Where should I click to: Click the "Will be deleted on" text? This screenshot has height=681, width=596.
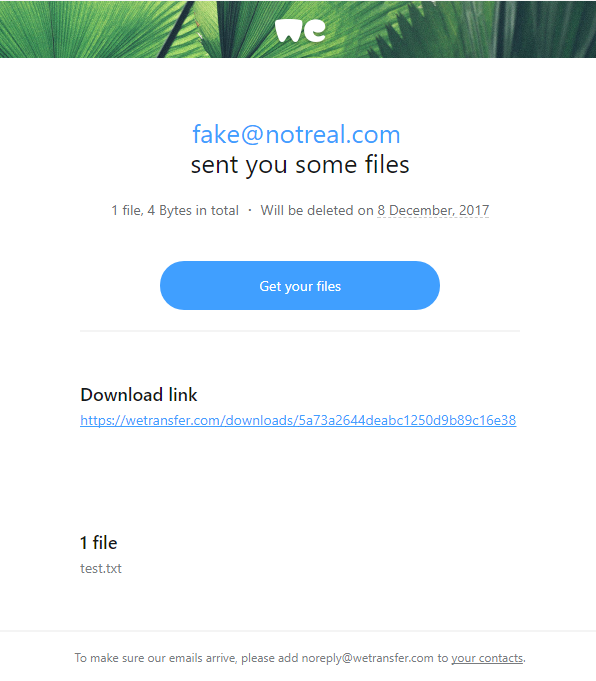317,210
